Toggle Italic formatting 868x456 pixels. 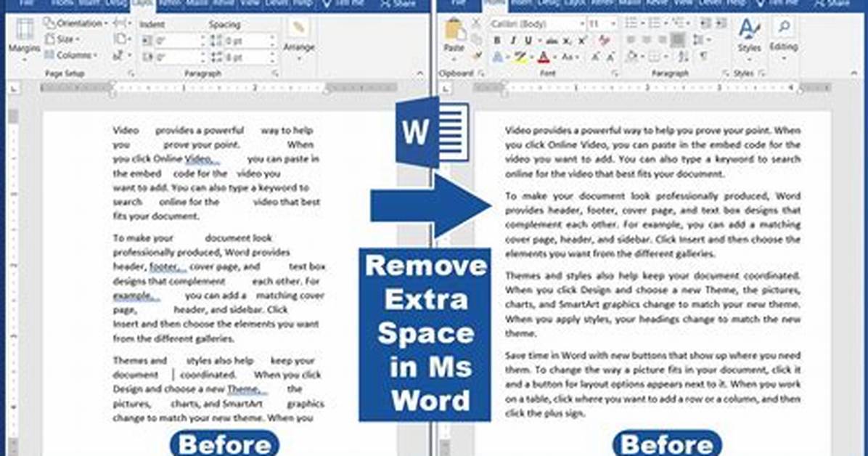[512, 41]
